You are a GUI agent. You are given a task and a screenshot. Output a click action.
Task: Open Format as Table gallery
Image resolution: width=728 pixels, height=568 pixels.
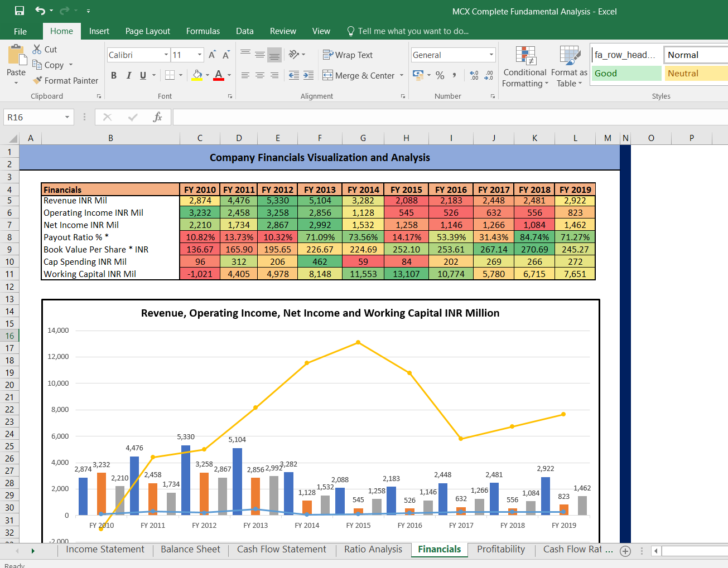coord(569,66)
